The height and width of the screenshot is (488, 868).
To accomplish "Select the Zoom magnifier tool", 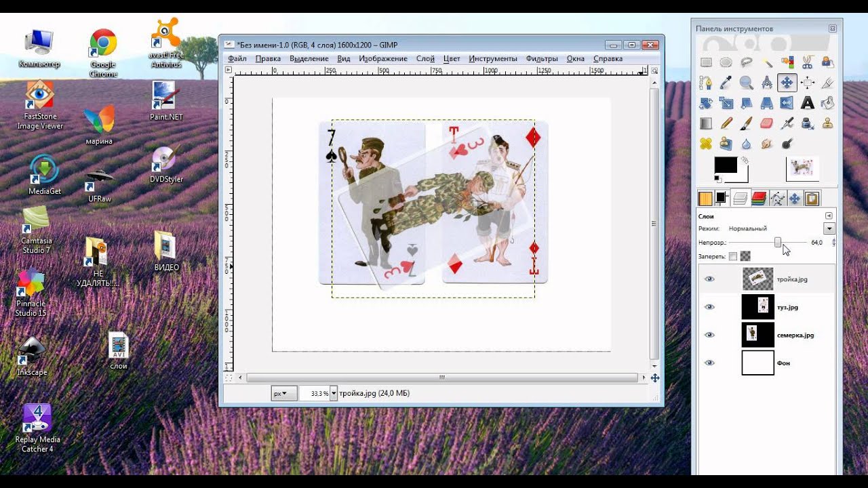I will (x=747, y=83).
